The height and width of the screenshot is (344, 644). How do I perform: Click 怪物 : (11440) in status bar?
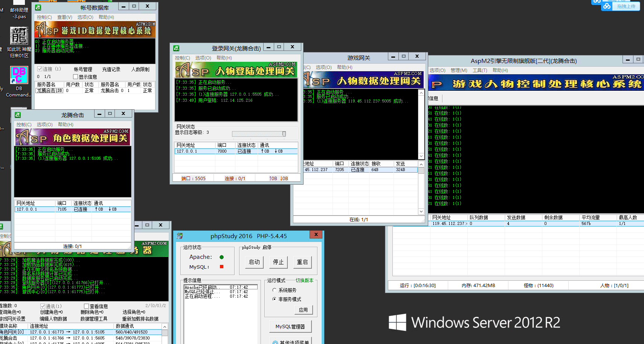(x=539, y=286)
